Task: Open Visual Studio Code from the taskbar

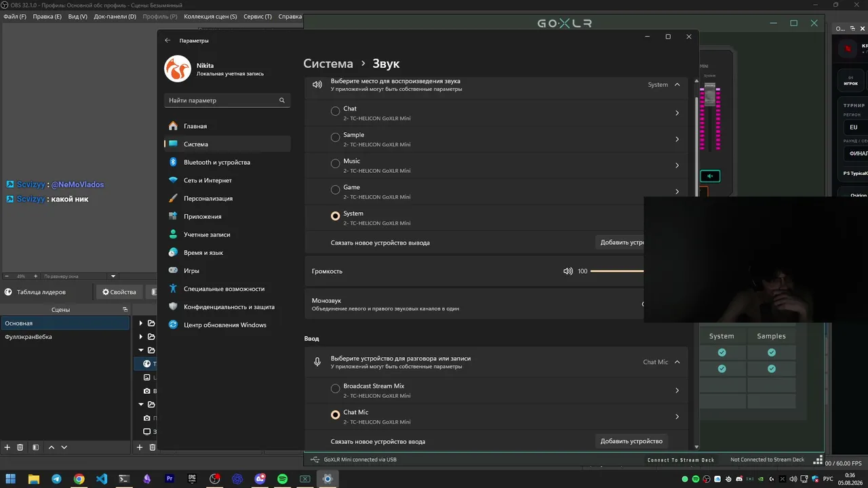Action: tap(102, 479)
